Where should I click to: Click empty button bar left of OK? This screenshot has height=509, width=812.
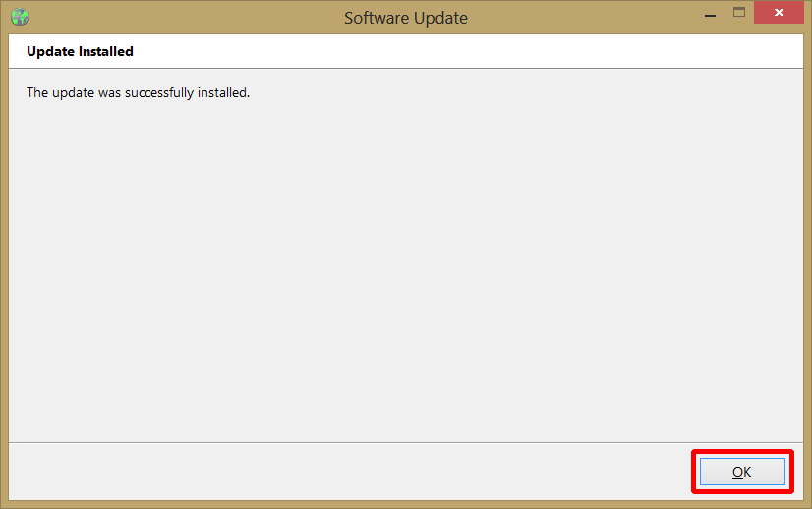pyautogui.click(x=344, y=472)
